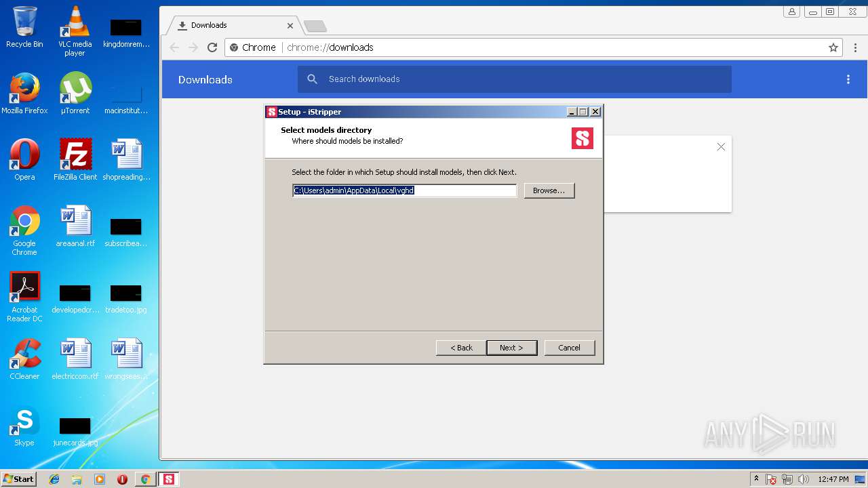Go back in Chrome
The image size is (868, 488).
174,47
